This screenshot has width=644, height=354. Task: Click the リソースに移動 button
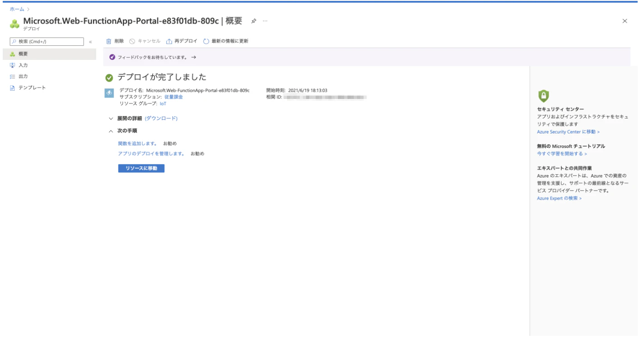pyautogui.click(x=141, y=168)
